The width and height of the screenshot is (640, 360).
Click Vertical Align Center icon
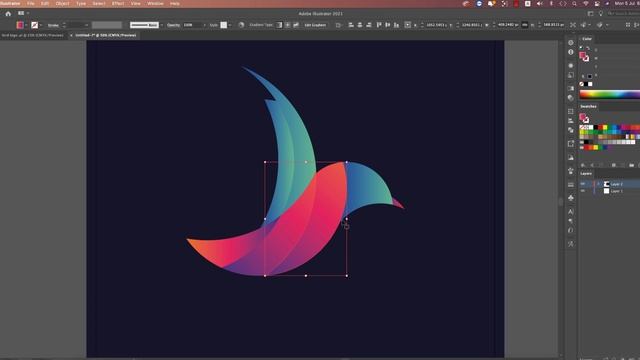coord(387,25)
